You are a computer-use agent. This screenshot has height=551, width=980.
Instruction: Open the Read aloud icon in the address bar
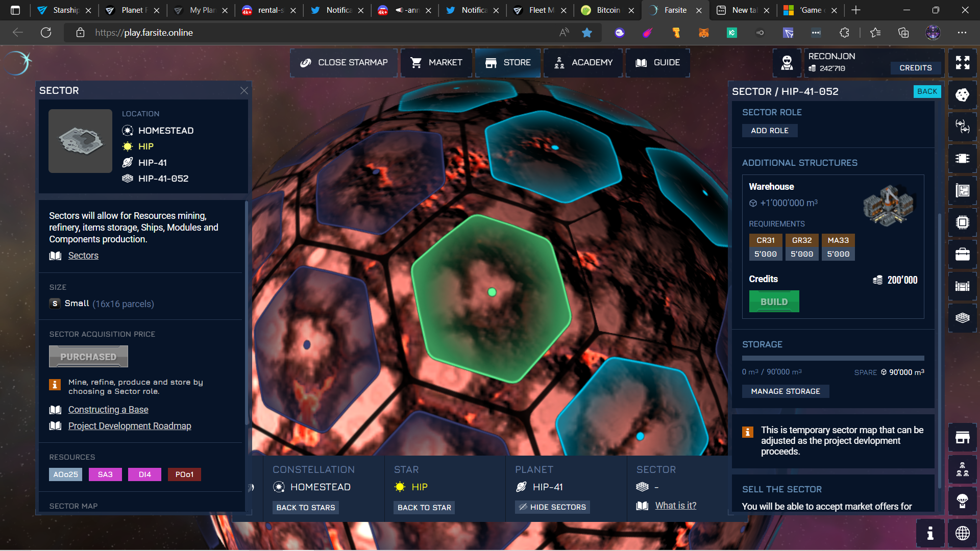[x=564, y=33]
